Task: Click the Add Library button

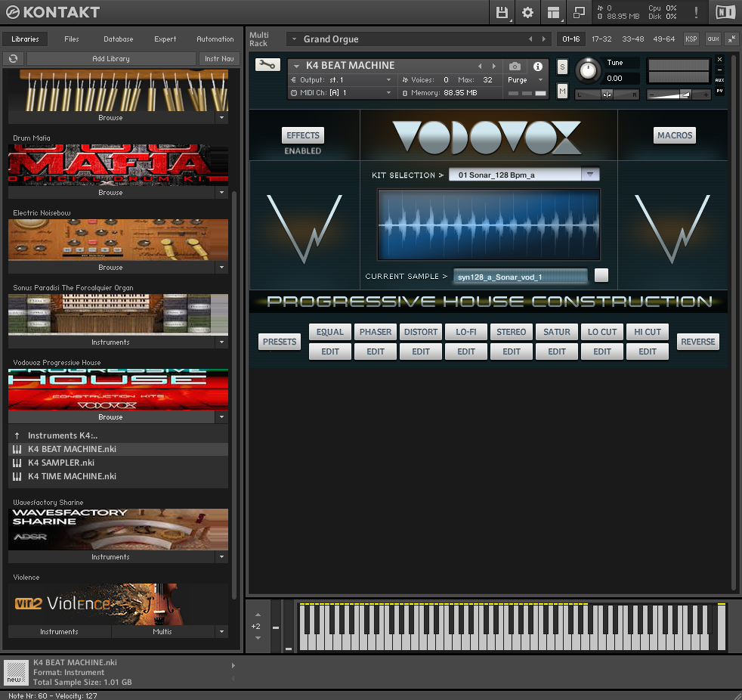Action: (111, 59)
